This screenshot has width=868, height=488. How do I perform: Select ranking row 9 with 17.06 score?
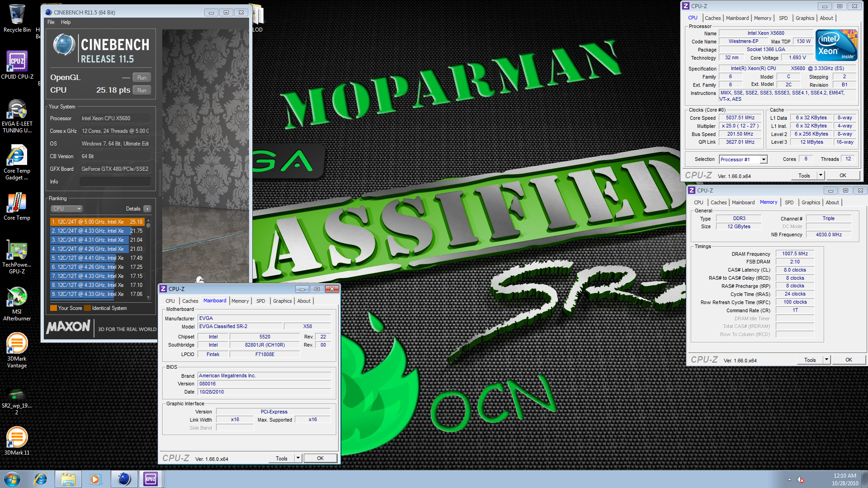pos(97,294)
